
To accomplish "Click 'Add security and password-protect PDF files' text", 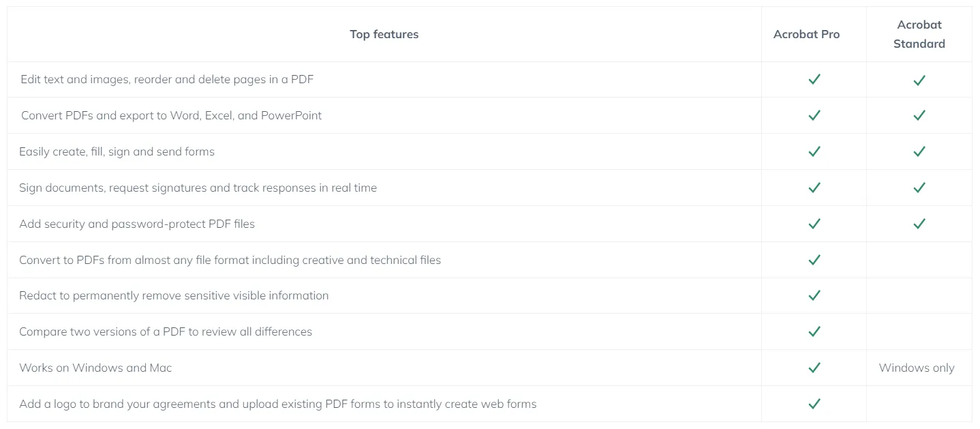I will pyautogui.click(x=137, y=224).
